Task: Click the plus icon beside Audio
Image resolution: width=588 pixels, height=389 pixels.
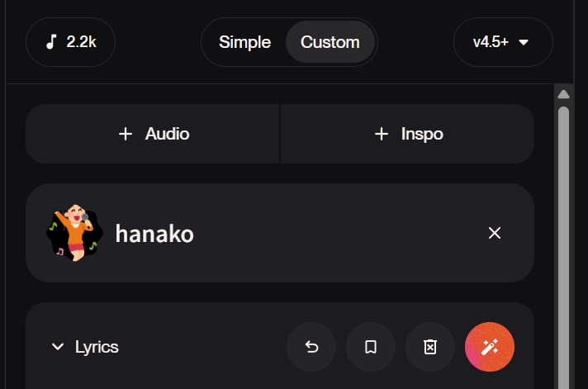Action: tap(126, 134)
